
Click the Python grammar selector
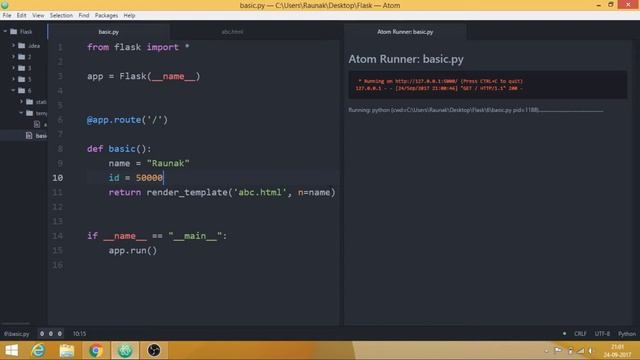click(x=627, y=333)
